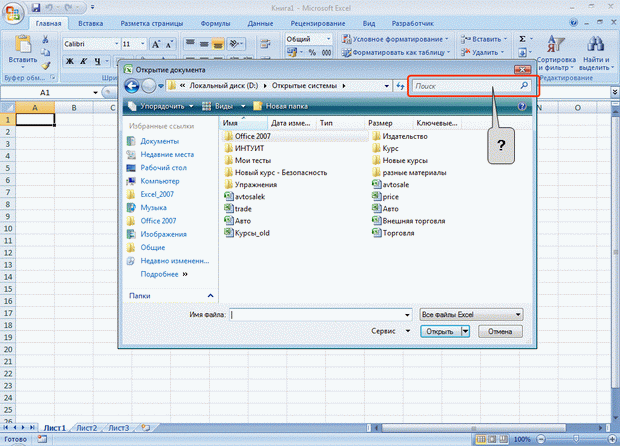Open the Данные ribbon tab
Image resolution: width=620 pixels, height=446 pixels.
(260, 23)
